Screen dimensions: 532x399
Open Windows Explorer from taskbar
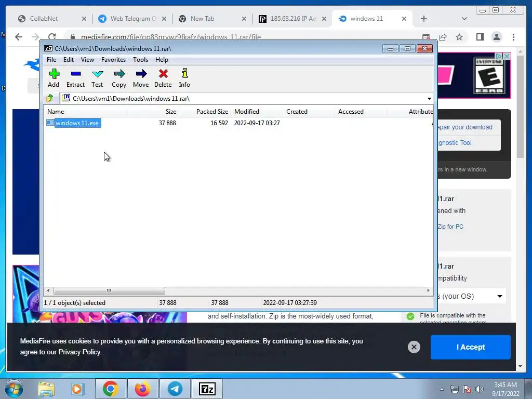point(46,389)
